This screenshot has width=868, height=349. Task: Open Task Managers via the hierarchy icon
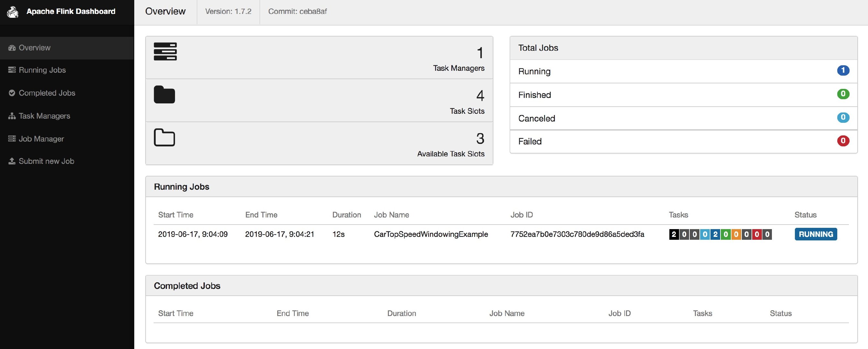pyautogui.click(x=11, y=116)
